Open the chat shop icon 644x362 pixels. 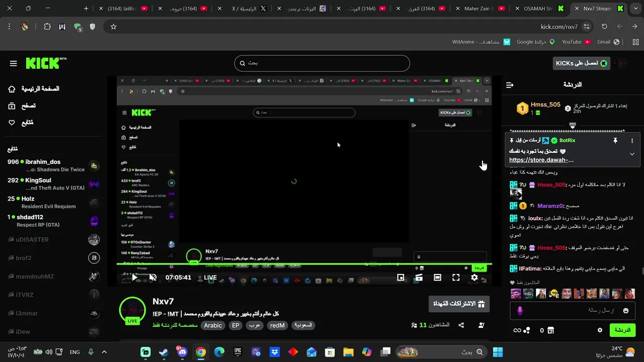[x=550, y=330]
